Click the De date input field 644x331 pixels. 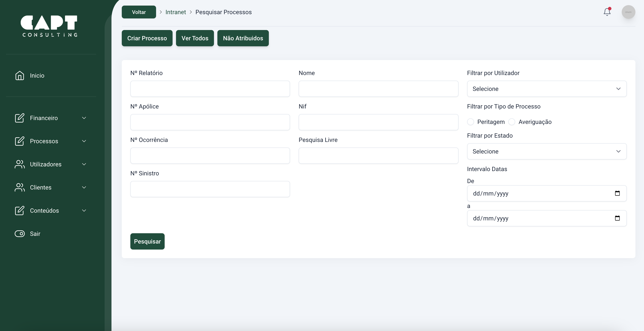(547, 193)
